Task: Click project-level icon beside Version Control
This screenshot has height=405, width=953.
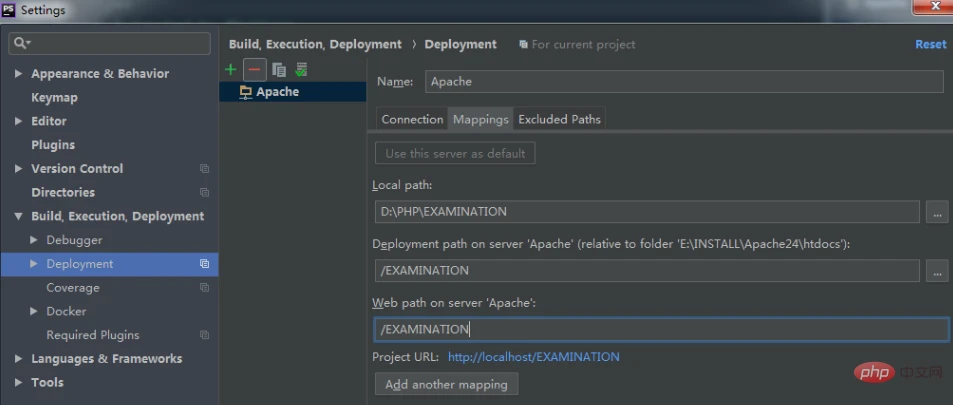Action: 204,168
